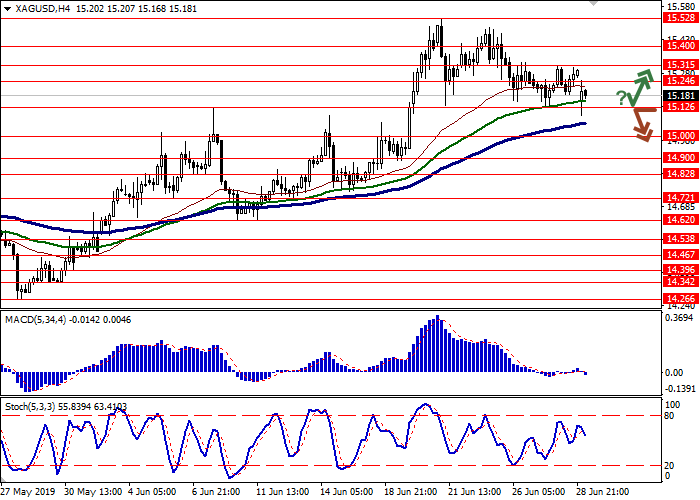Image resolution: width=700 pixels, height=500 pixels.
Task: Select the 15.400 resistance price label
Action: tap(680, 45)
